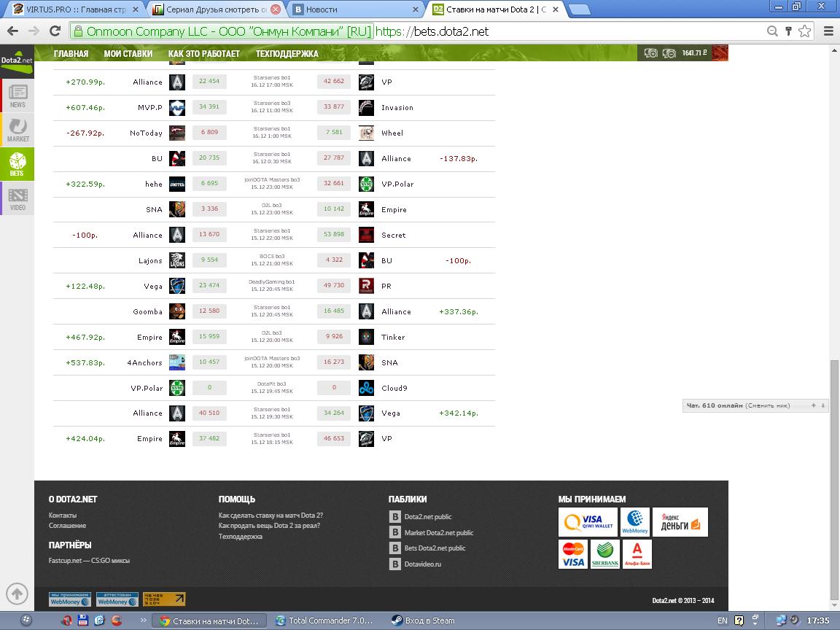Click the PR team logo
The width and height of the screenshot is (840, 630).
point(367,286)
